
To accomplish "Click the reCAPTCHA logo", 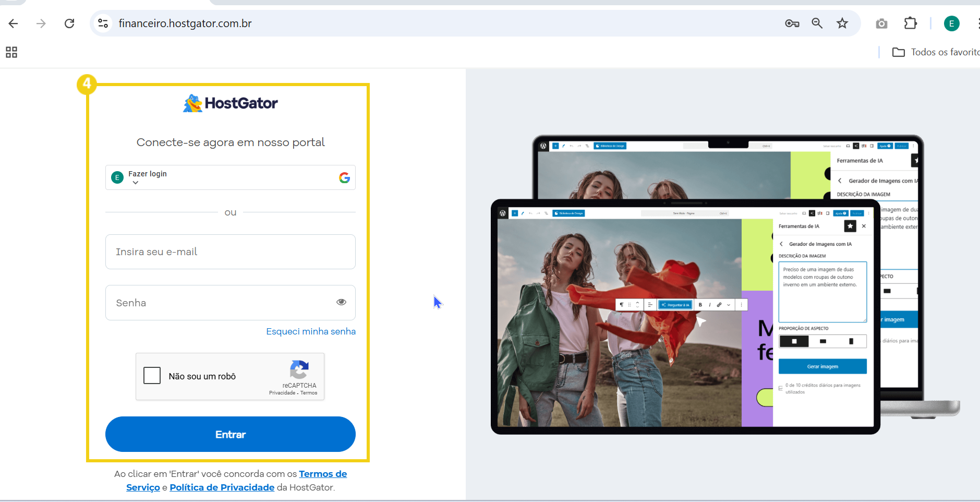I will pos(299,369).
